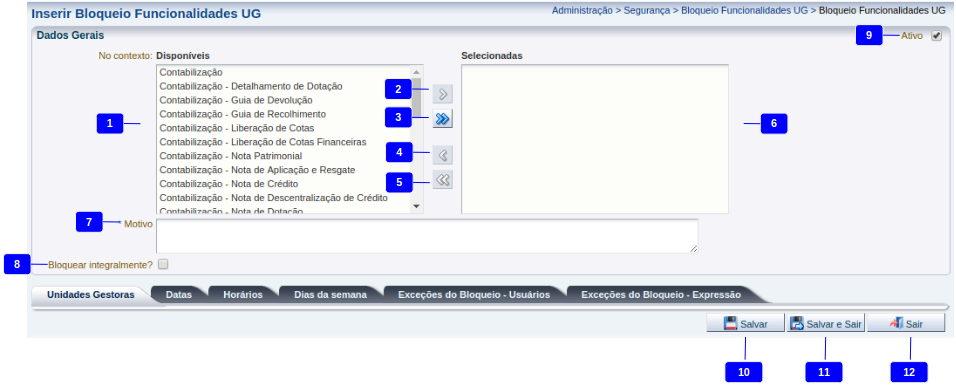Open Administração breadcrumb link
This screenshot has height=386, width=956.
click(582, 10)
